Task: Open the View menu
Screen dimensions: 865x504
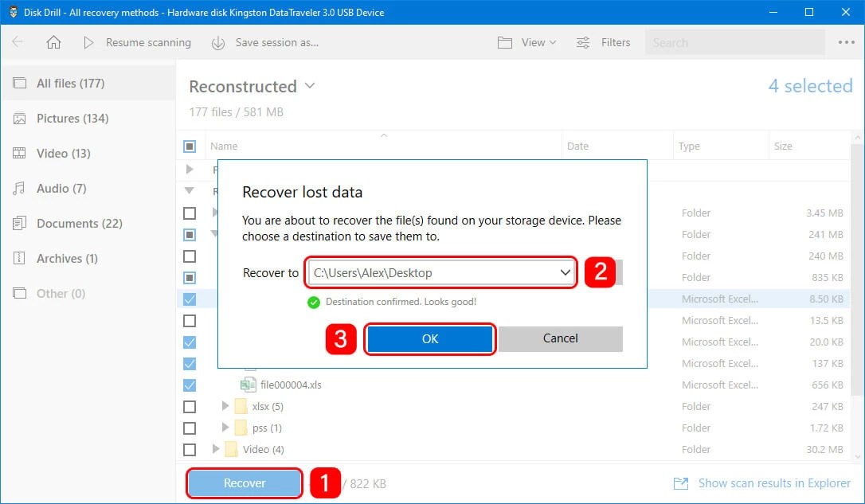Action: click(526, 42)
